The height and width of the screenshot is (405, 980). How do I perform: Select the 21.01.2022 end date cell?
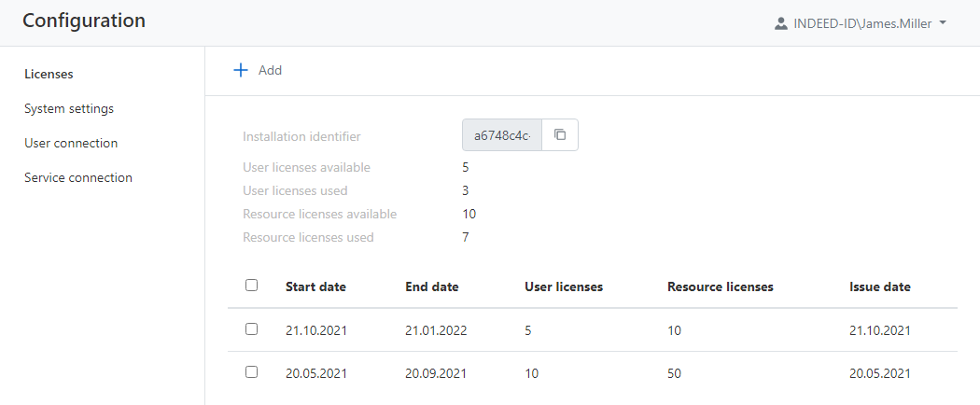pos(436,330)
